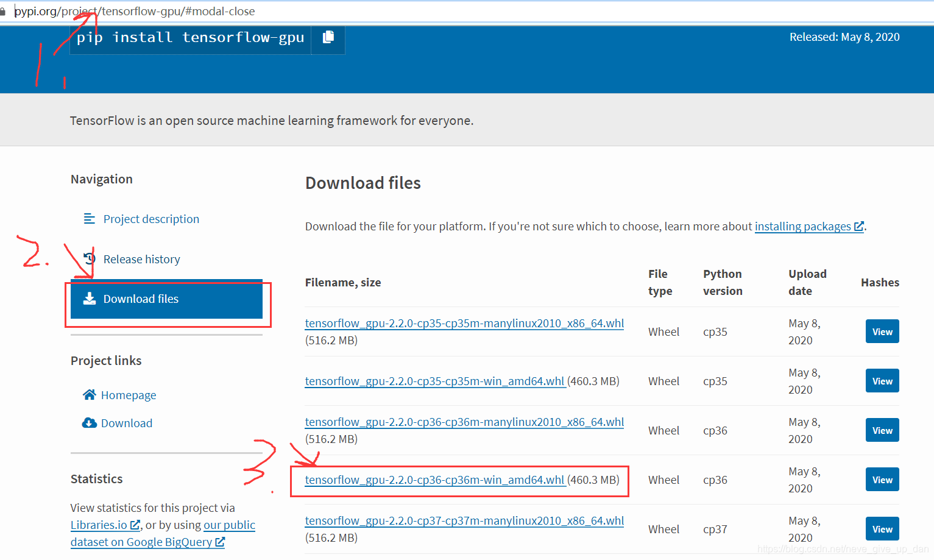This screenshot has width=934, height=560.
Task: Click the Hashes column header
Action: (x=880, y=282)
